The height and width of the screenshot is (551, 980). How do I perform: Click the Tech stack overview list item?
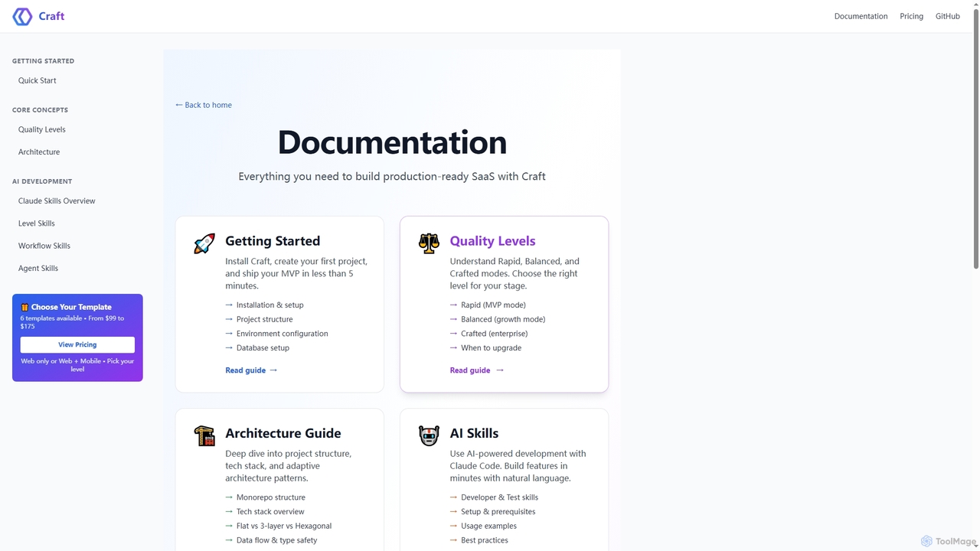click(265, 511)
